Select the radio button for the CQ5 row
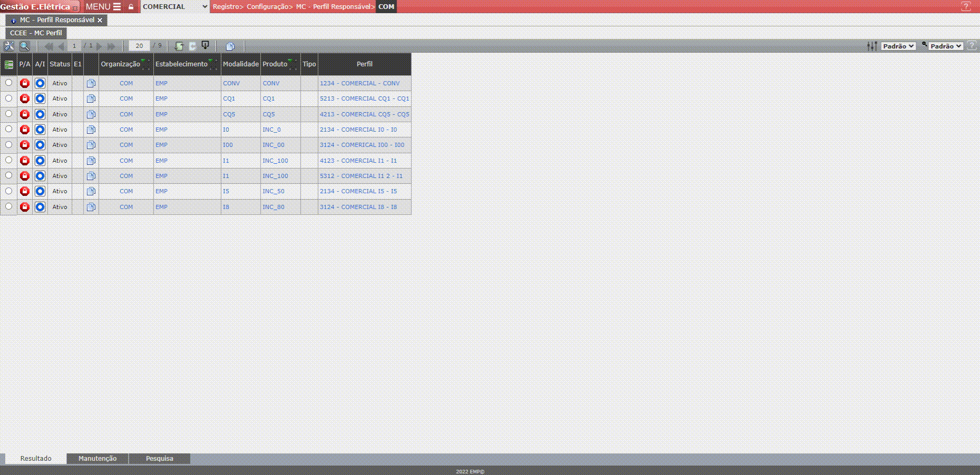This screenshot has height=475, width=980. tap(8, 114)
